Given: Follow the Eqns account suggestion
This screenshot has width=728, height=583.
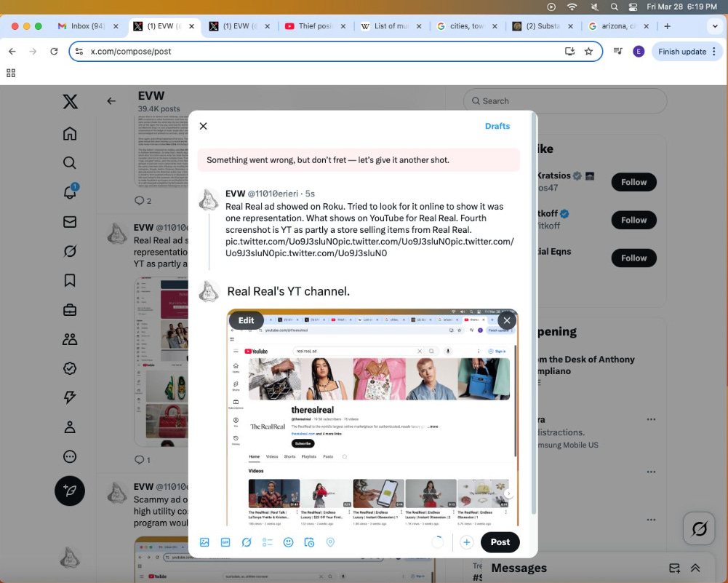Looking at the screenshot, I should coord(633,258).
